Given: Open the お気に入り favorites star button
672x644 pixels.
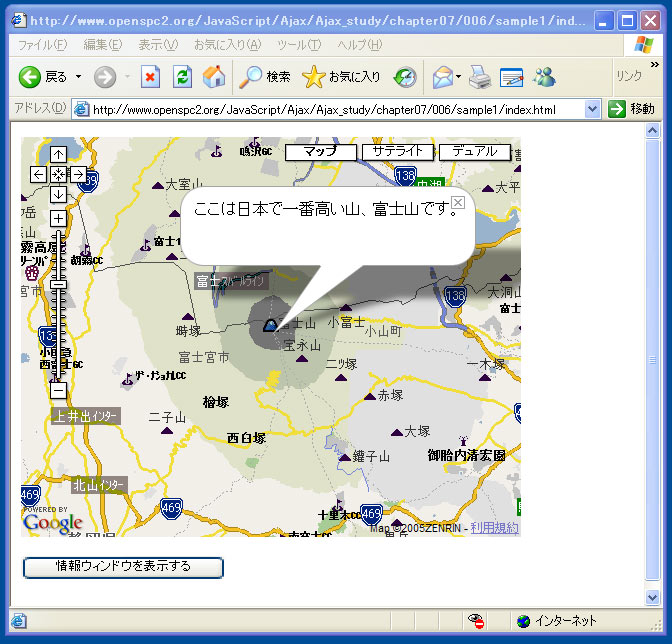Looking at the screenshot, I should 341,77.
